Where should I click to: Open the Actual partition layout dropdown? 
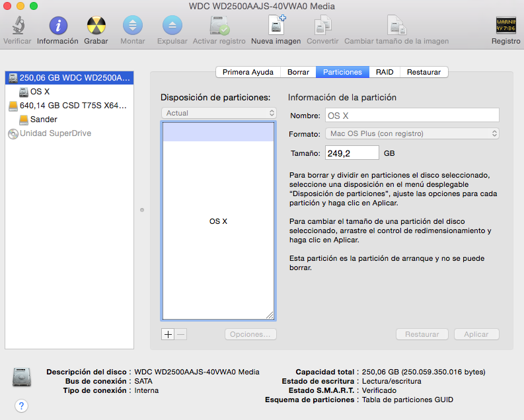pyautogui.click(x=219, y=113)
